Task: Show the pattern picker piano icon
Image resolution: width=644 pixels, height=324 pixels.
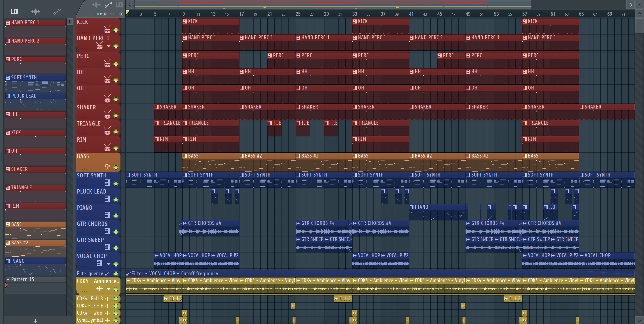Action: pyautogui.click(x=14, y=11)
